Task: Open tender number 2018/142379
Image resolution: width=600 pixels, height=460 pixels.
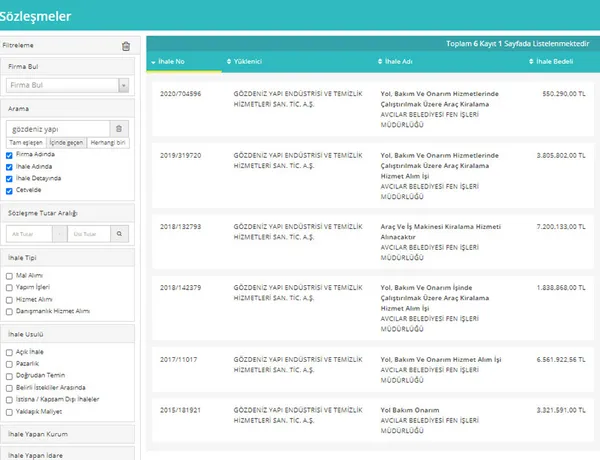Action: click(x=180, y=287)
